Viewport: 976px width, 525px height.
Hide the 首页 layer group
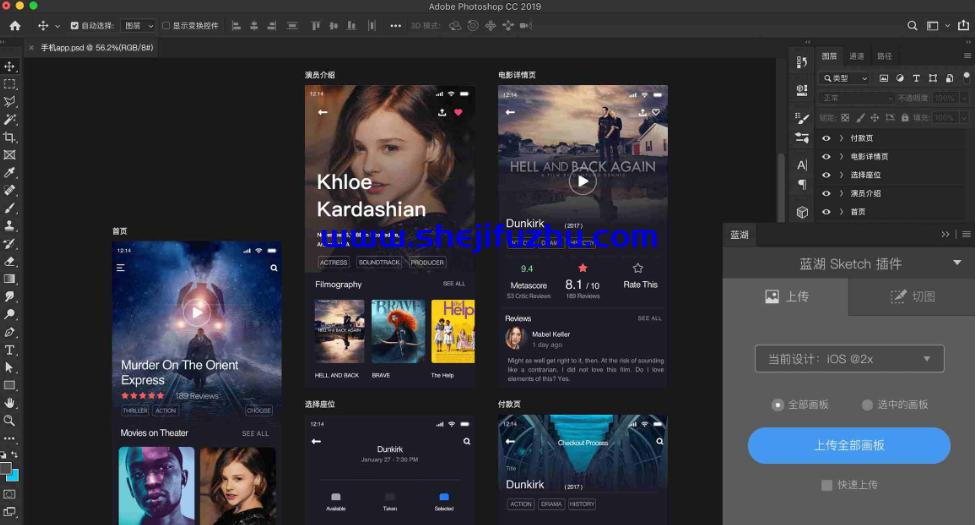click(826, 212)
